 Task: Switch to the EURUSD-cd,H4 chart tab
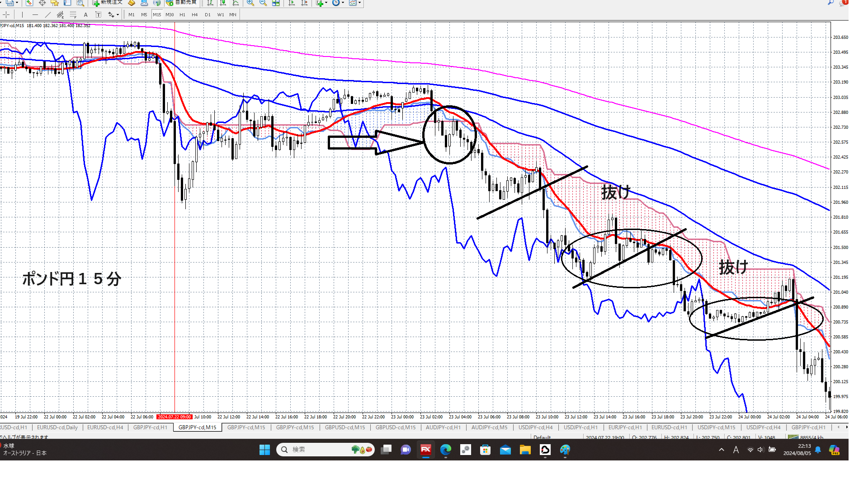click(x=105, y=427)
